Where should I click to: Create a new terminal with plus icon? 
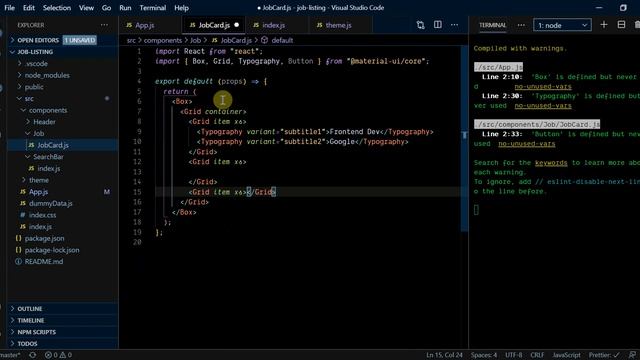click(604, 25)
